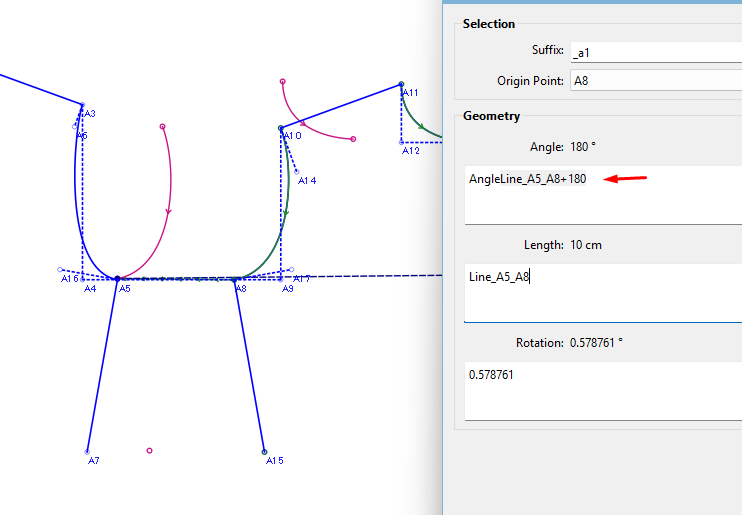The height and width of the screenshot is (515, 742).
Task: Click the A17 control point
Action: click(291, 270)
